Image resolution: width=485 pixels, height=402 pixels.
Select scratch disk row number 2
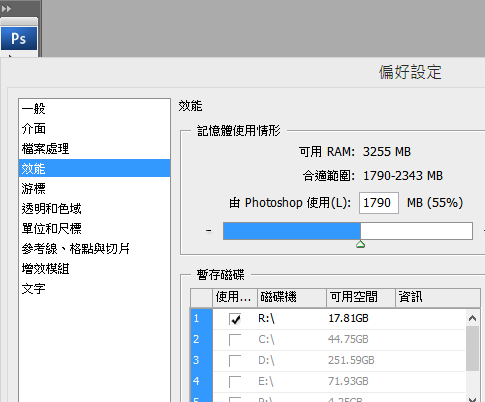[201, 340]
